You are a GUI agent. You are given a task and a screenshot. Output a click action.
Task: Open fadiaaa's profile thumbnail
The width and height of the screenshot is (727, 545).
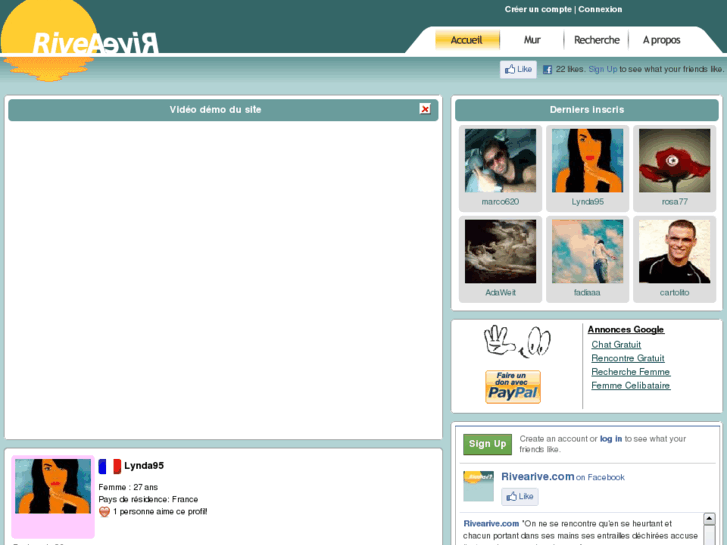[587, 251]
